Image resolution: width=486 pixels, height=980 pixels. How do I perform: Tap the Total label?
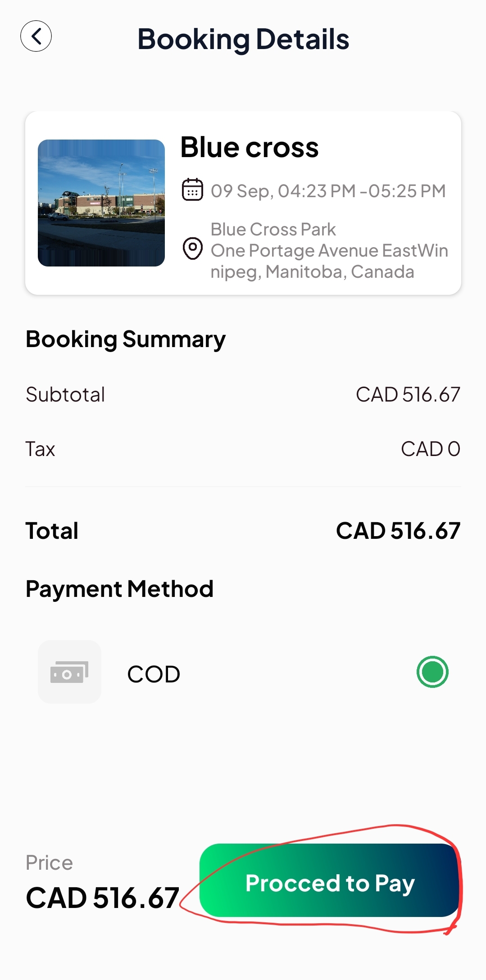pos(52,531)
